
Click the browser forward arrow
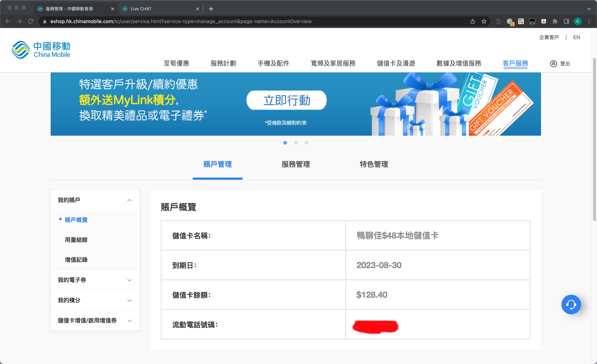click(x=19, y=21)
